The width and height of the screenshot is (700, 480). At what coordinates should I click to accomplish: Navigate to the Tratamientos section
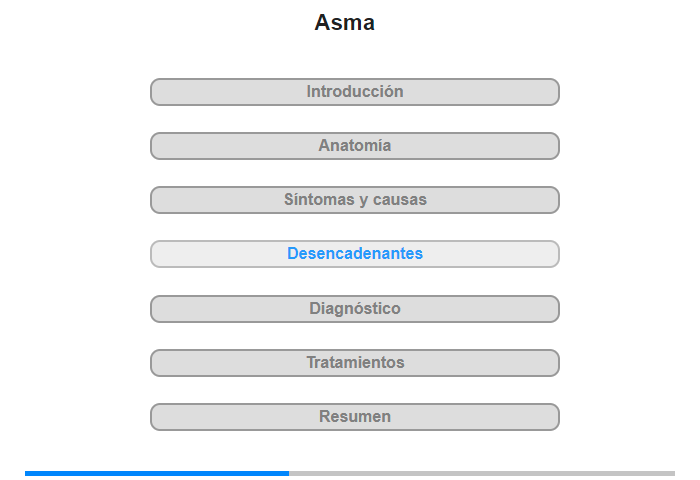355,363
